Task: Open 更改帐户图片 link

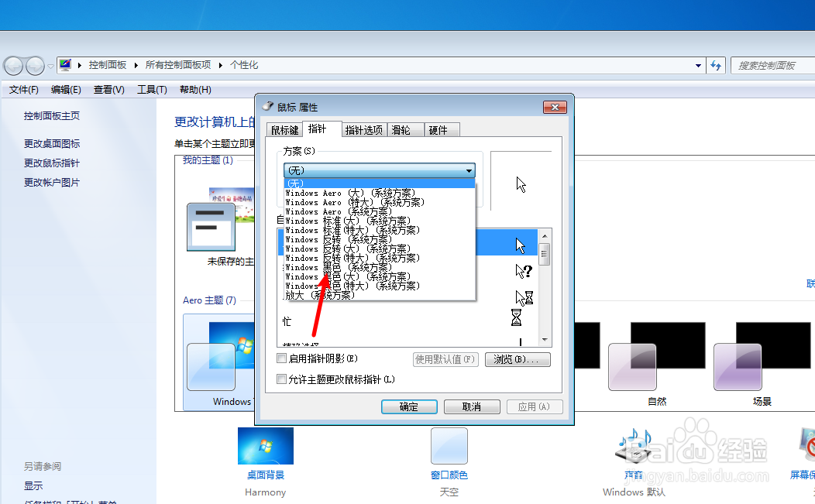Action: pos(51,183)
